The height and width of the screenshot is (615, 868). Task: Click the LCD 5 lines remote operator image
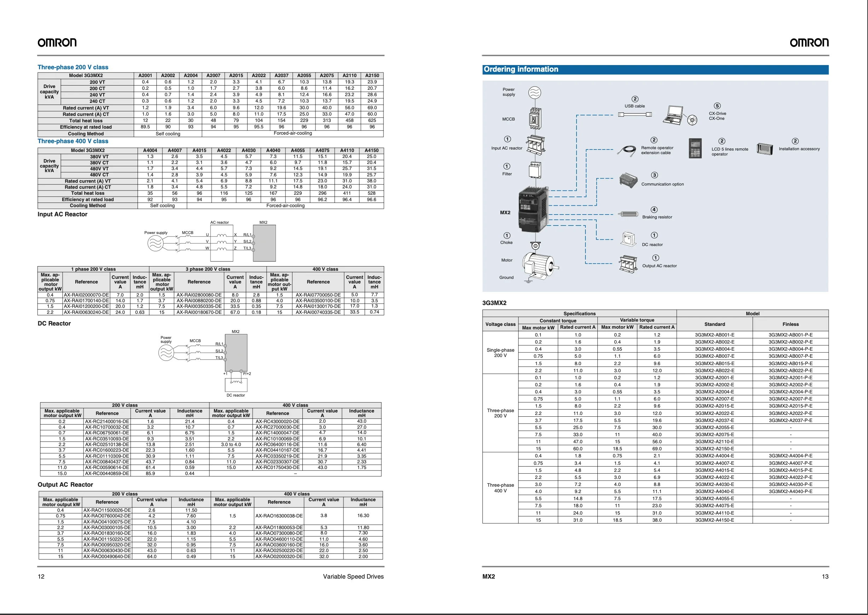click(x=695, y=148)
